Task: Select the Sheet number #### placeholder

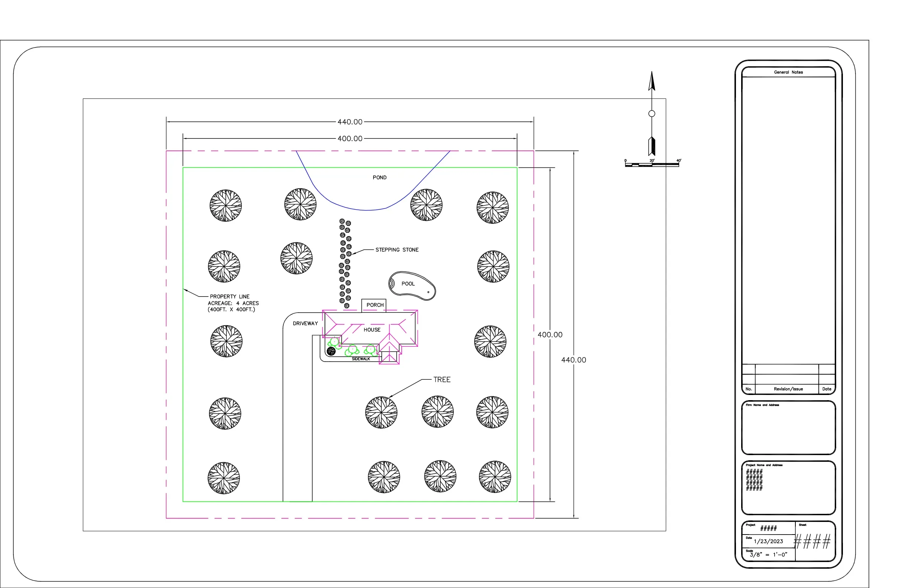Action: pyautogui.click(x=812, y=542)
